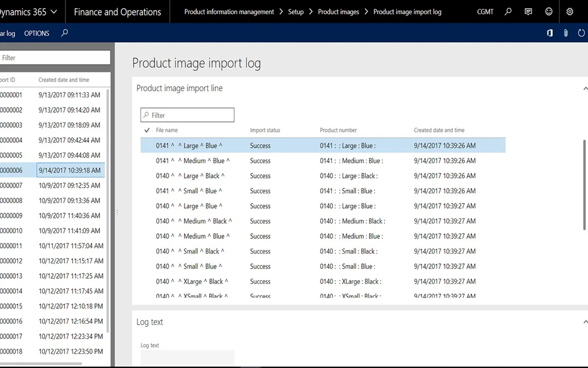Screen dimensions: 588x368
Task: Click Product image import log breadcrumb
Action: 407,12
